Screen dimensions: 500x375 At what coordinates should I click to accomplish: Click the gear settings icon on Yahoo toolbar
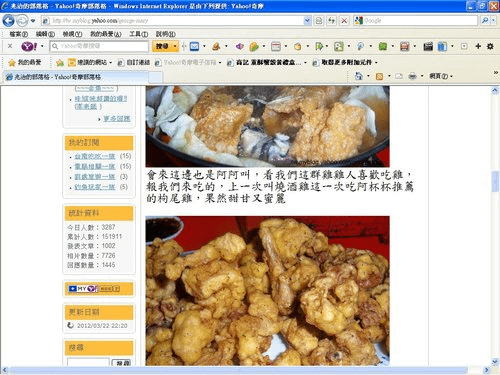pyautogui.click(x=490, y=46)
